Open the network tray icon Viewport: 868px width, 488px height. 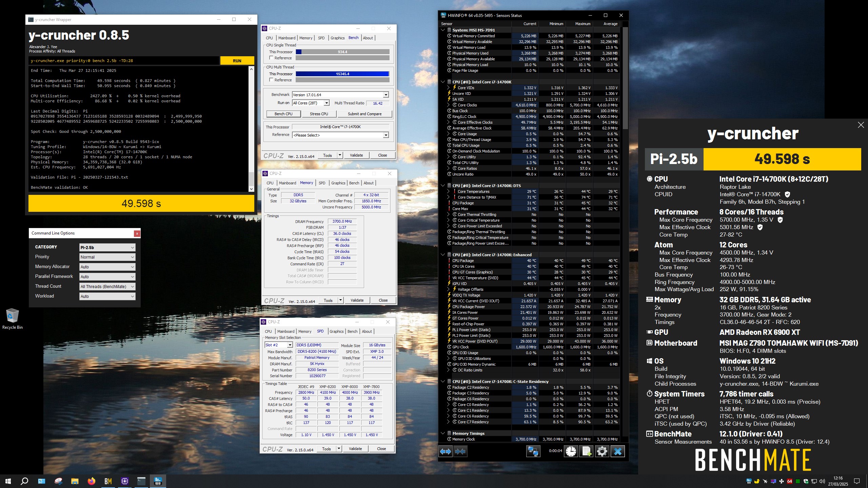coord(814,481)
